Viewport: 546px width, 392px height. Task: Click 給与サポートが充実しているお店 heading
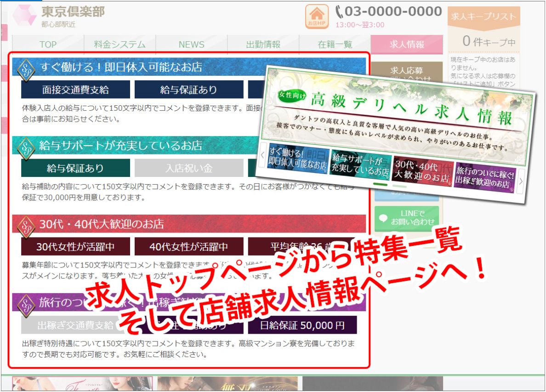click(x=121, y=145)
